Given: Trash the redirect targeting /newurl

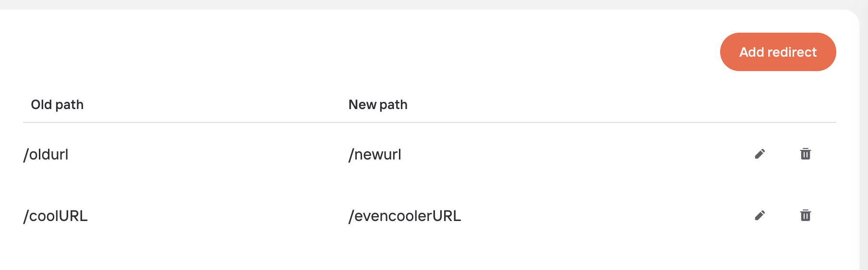Looking at the screenshot, I should pos(806,154).
